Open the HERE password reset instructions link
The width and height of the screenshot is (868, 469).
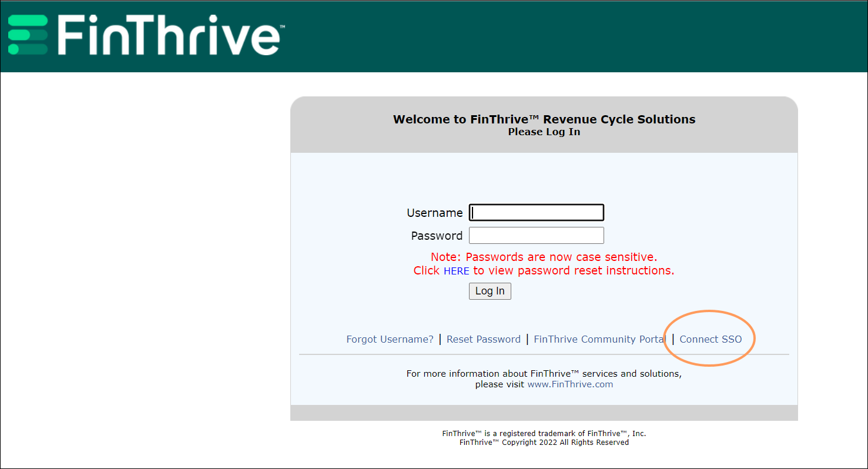point(456,271)
